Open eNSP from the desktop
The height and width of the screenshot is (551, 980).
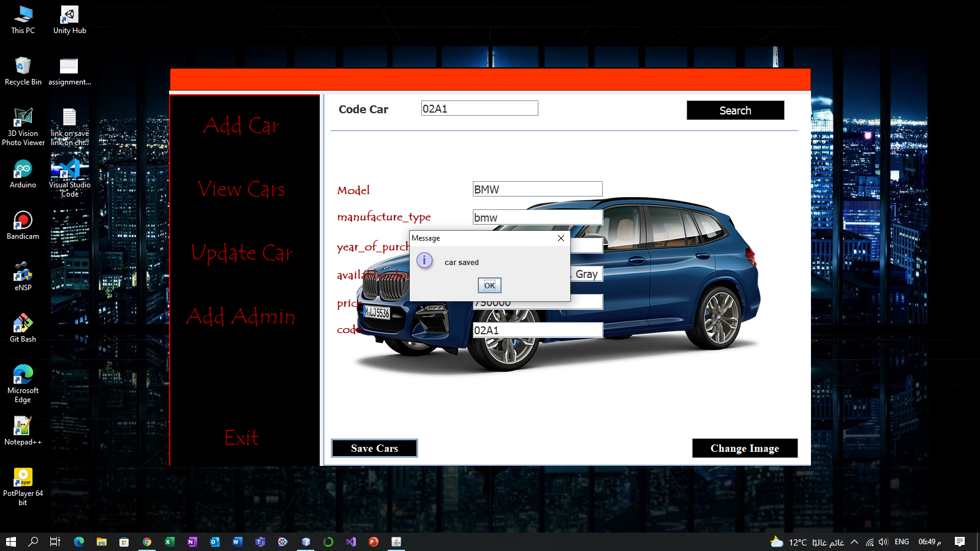(x=23, y=272)
